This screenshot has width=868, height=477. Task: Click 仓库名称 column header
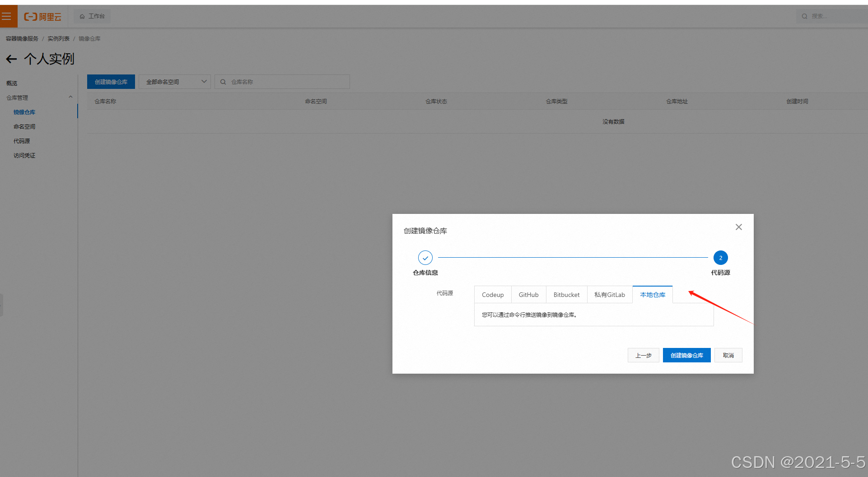[105, 102]
